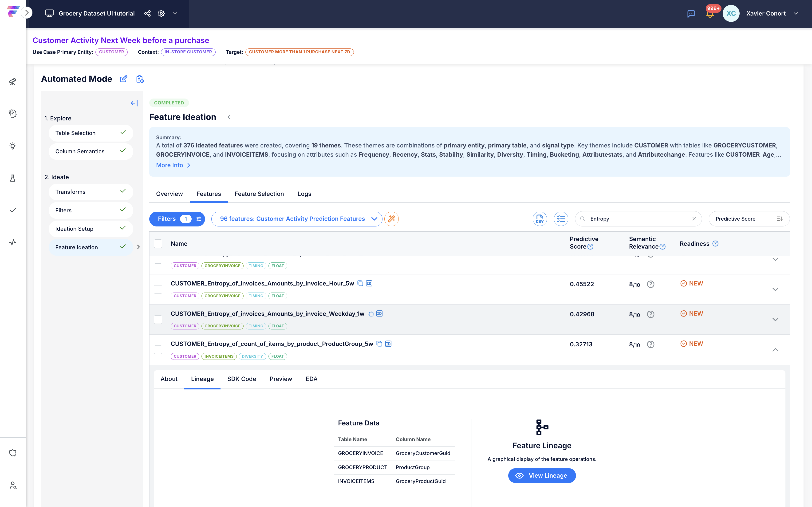
Task: Open the About detail tab
Action: [x=169, y=379]
